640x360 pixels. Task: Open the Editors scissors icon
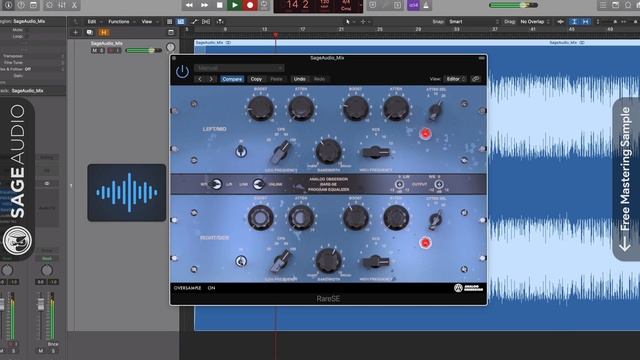[74, 5]
